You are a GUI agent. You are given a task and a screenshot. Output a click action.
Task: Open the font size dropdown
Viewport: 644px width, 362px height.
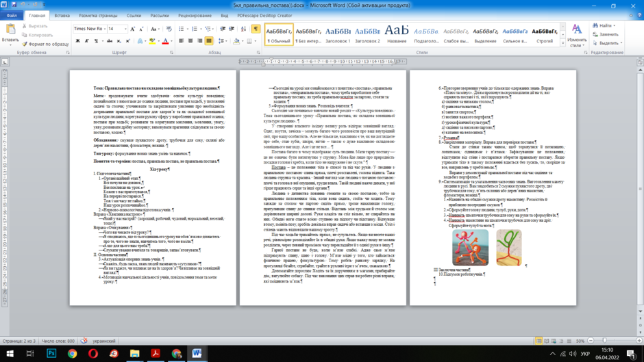pos(125,29)
